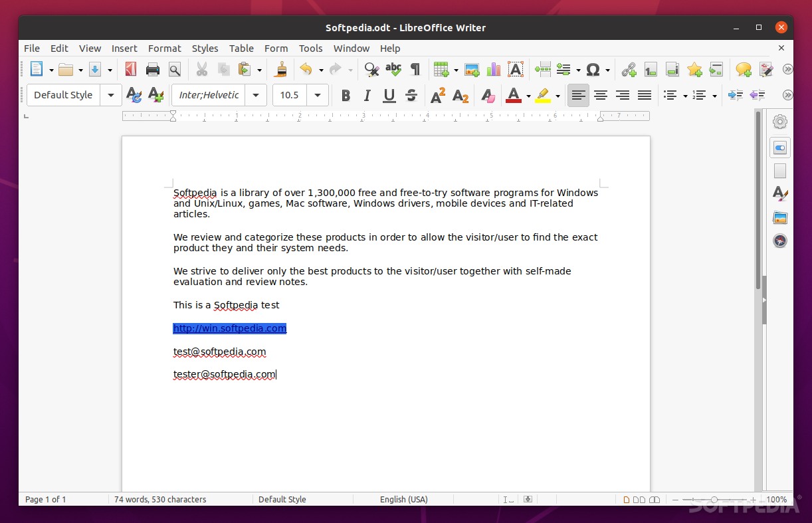812x523 pixels.
Task: Click the Insert Image icon
Action: click(x=472, y=69)
